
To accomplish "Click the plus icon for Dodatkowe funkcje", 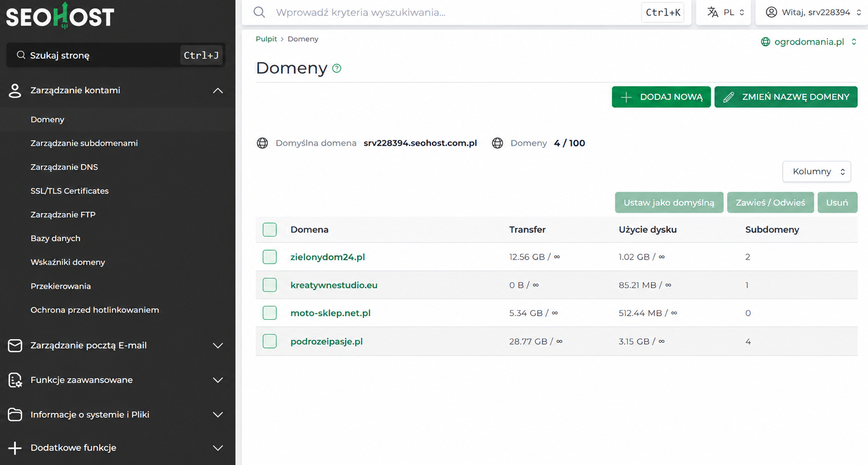I will point(15,448).
